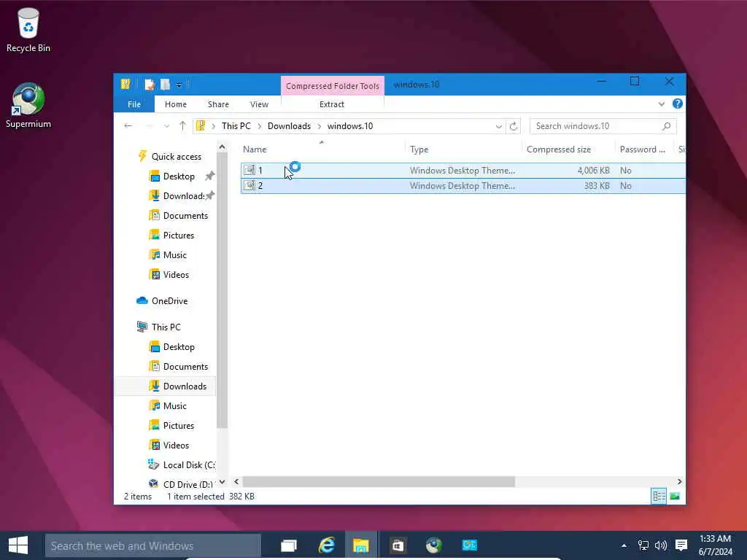Screen dimensions: 747x560
Task: Open Videos under Quick access
Action: 176,275
